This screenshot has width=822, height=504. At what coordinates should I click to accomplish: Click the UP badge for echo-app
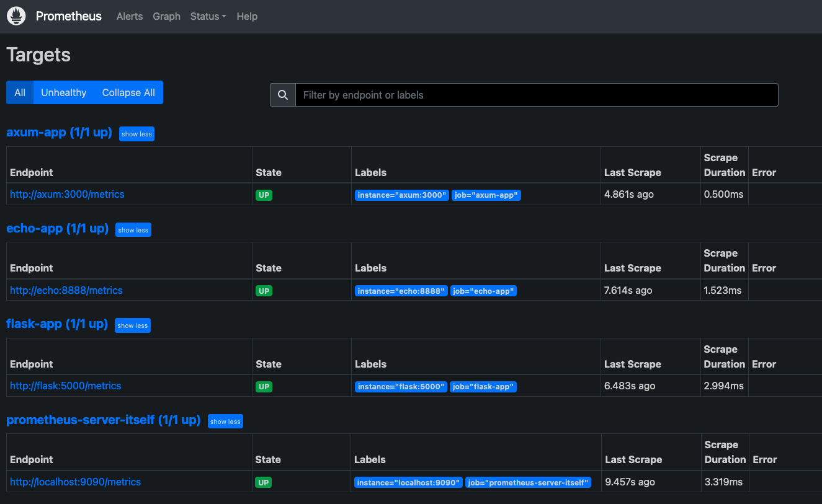(264, 291)
